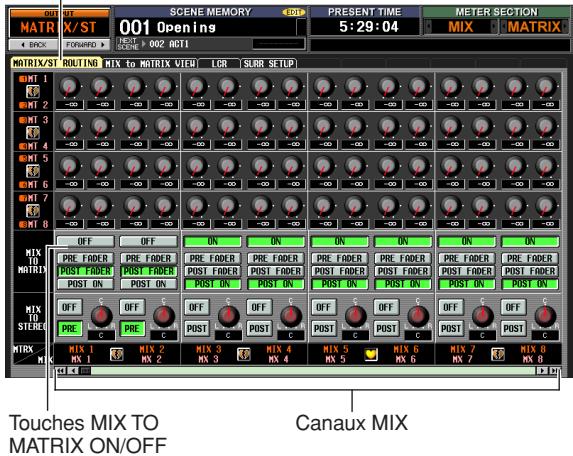
Task: Click the FORWARD navigation button
Action: click(x=85, y=45)
